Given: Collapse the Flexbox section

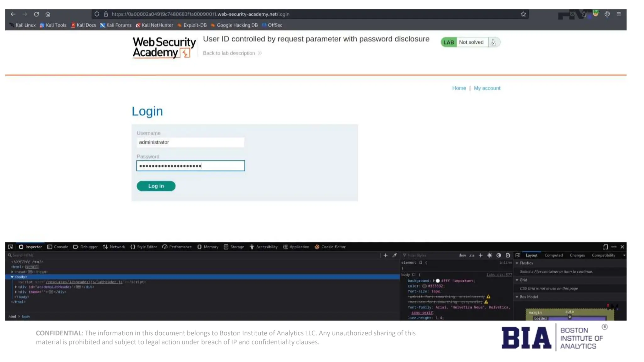Looking at the screenshot, I should [517, 263].
